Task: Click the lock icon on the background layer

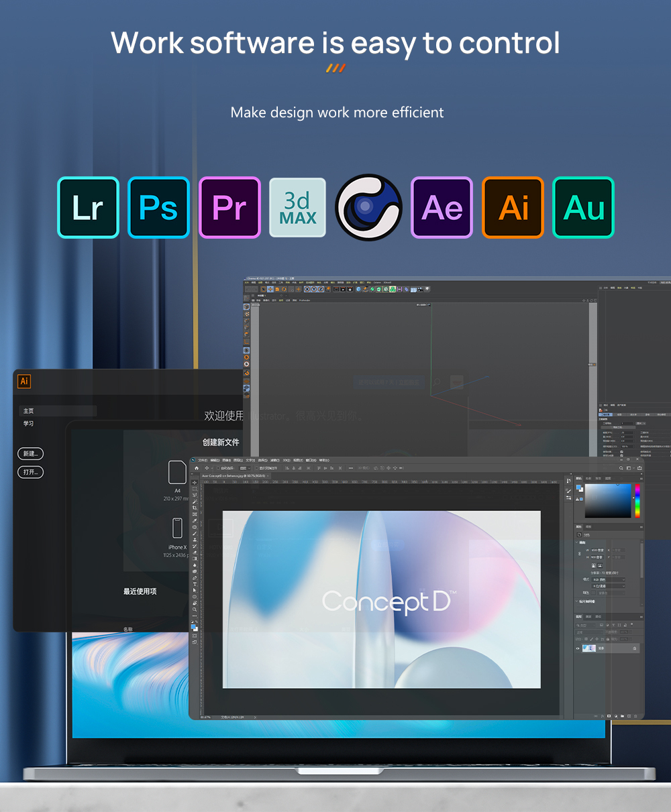Action: tap(635, 648)
